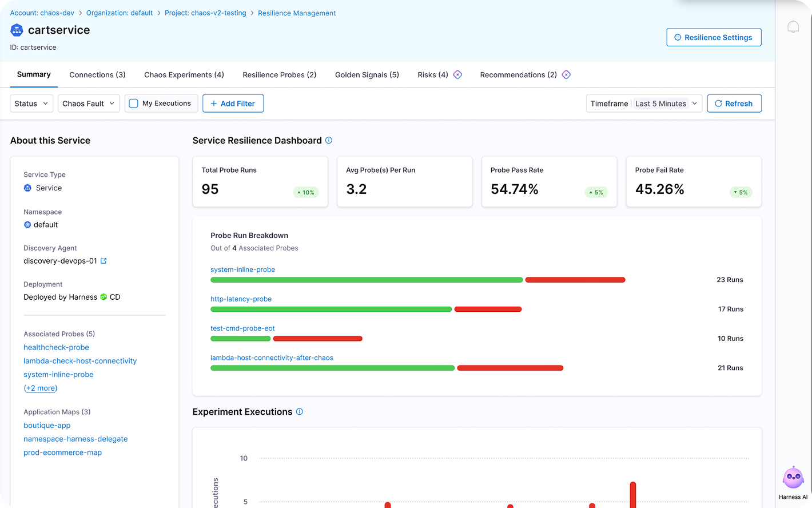Open prod-ecommerce-map application map

[x=62, y=453]
